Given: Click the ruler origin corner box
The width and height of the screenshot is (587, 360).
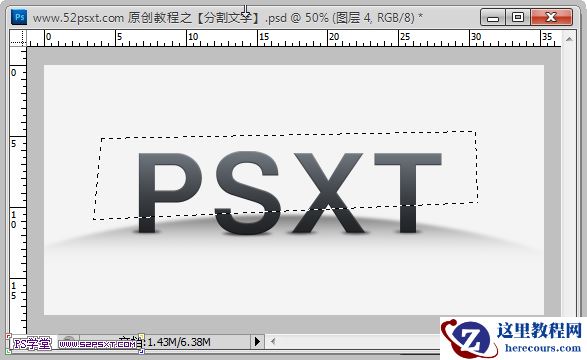Looking at the screenshot, I should (18, 38).
